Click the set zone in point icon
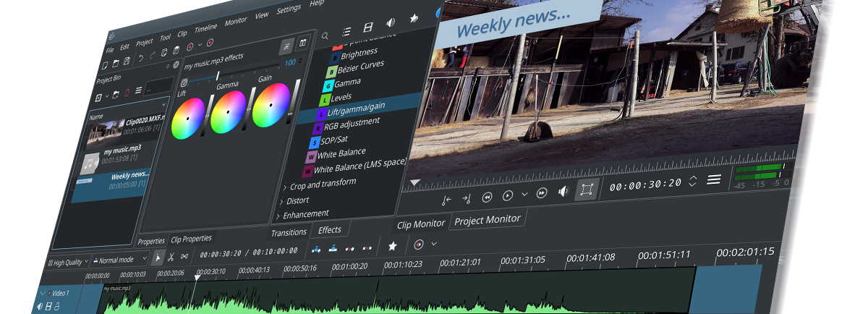 tap(446, 200)
